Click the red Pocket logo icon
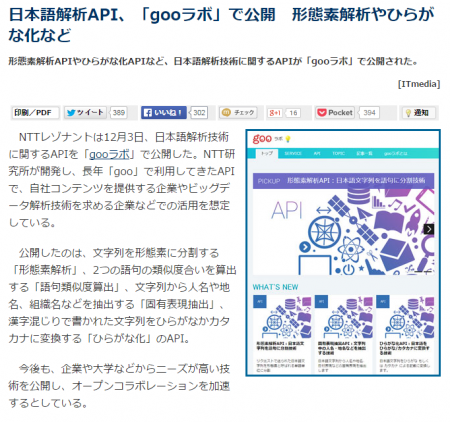Screen dimensions: 450x422 coord(321,113)
